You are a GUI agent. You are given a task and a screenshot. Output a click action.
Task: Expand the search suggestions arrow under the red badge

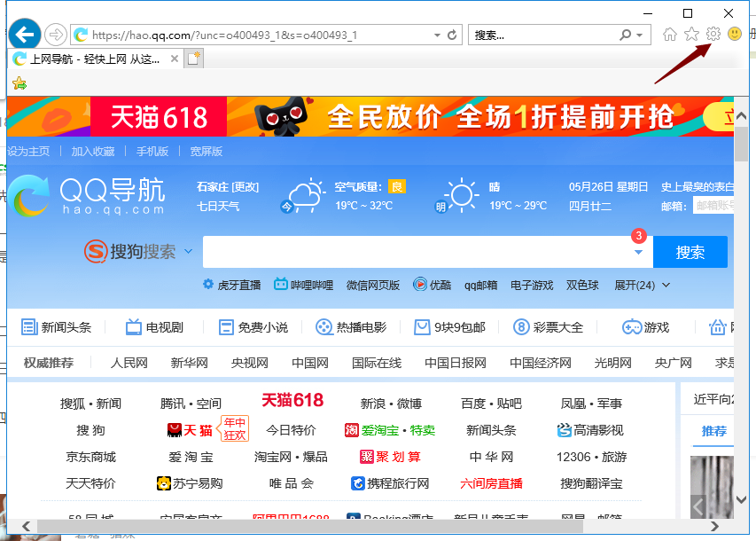coord(638,252)
